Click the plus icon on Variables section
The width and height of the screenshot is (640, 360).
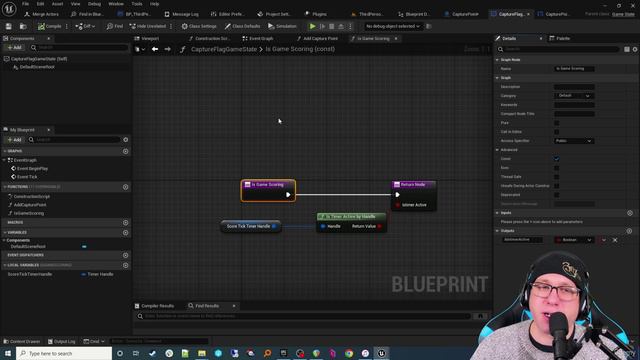[126, 233]
